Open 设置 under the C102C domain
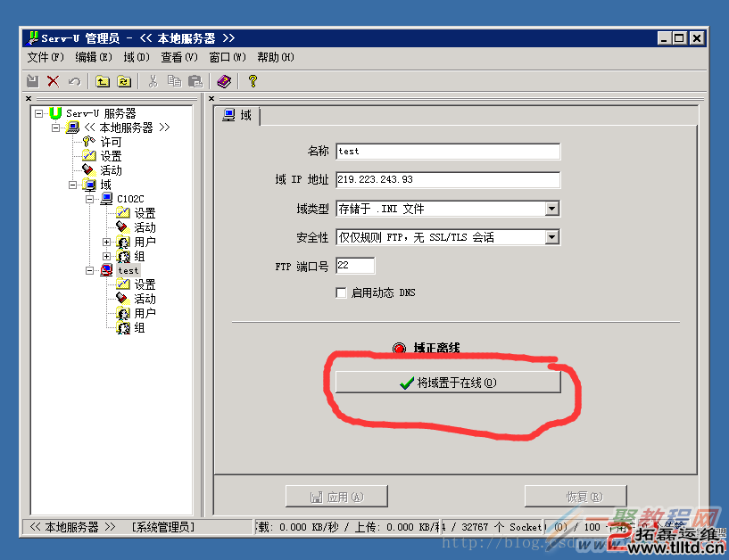 pyautogui.click(x=145, y=213)
